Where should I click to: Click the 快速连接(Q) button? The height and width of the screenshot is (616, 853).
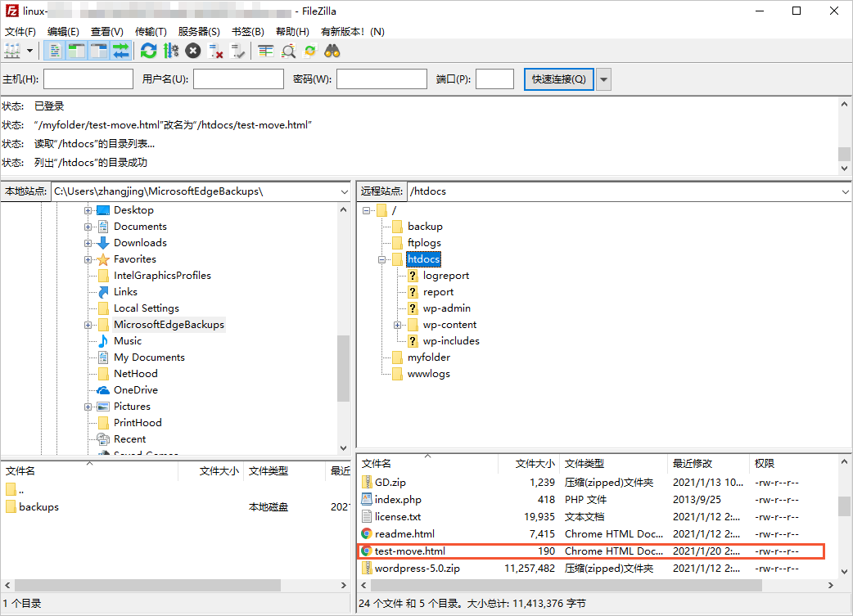[559, 79]
